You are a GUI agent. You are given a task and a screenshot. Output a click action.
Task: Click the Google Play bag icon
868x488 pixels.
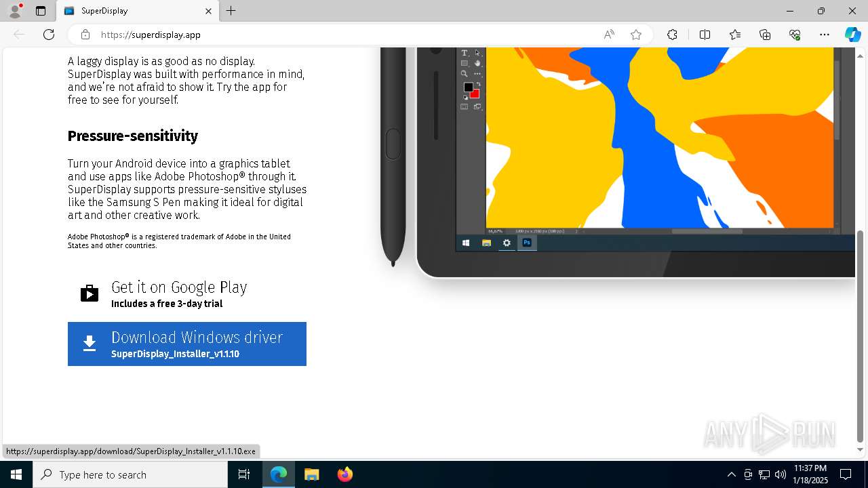(90, 293)
